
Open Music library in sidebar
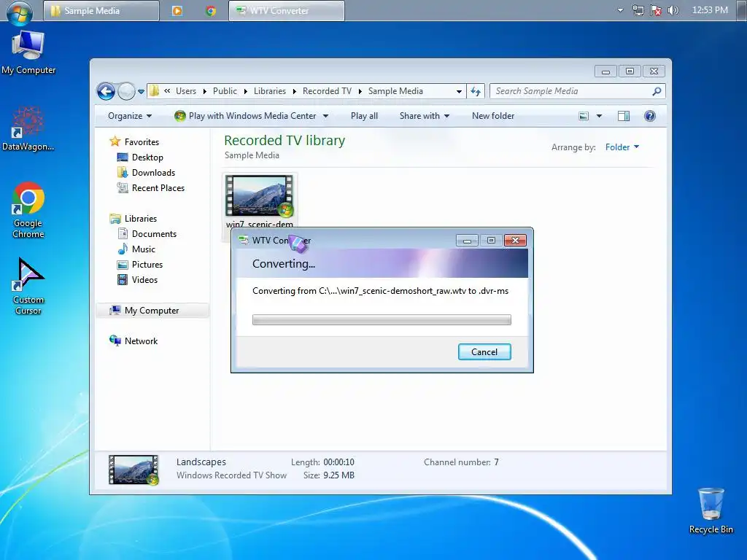144,249
